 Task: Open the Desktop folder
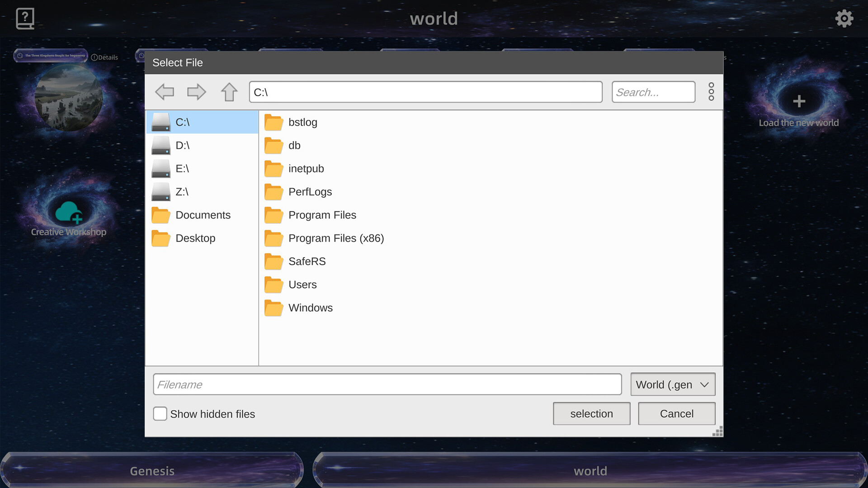pyautogui.click(x=195, y=238)
